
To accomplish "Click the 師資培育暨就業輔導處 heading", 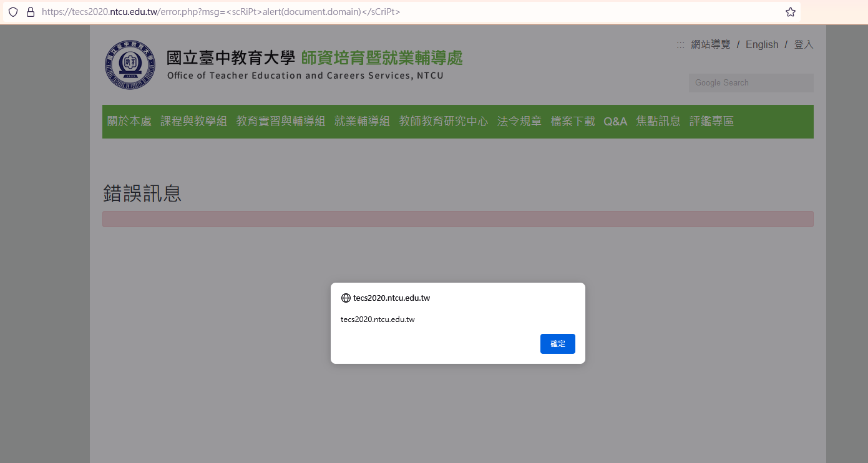I will click(x=382, y=58).
